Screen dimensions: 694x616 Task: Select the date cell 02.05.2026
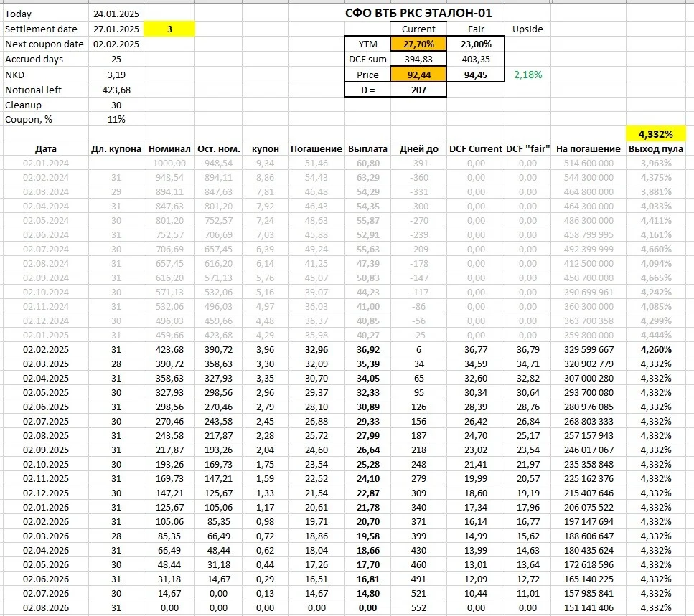46,564
